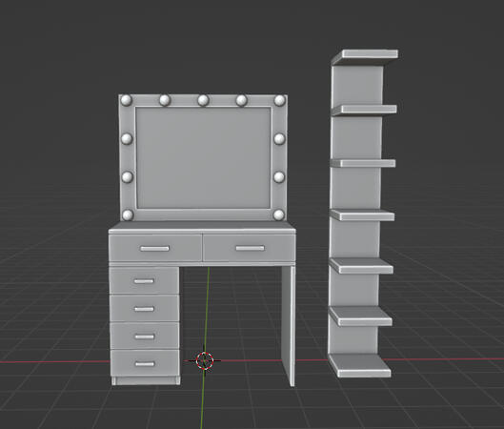Screen dimensions: 504x429
Task: Click the green Y axis line below cursor
Action: (202, 398)
